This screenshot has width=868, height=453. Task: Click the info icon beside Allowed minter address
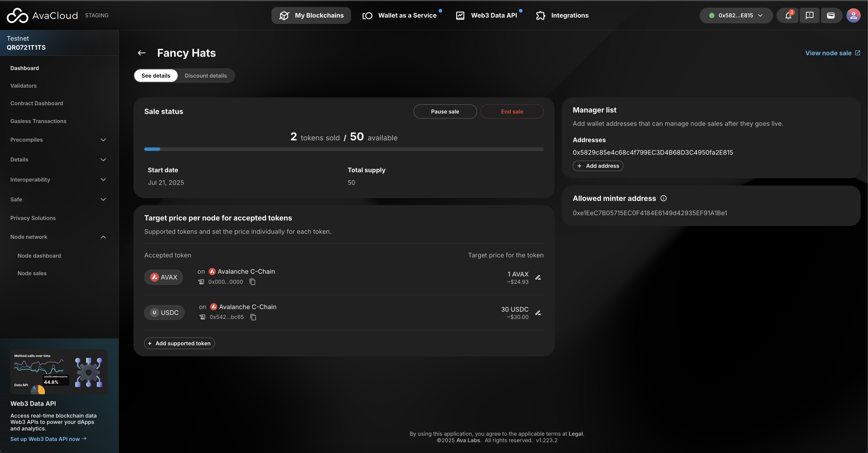663,198
